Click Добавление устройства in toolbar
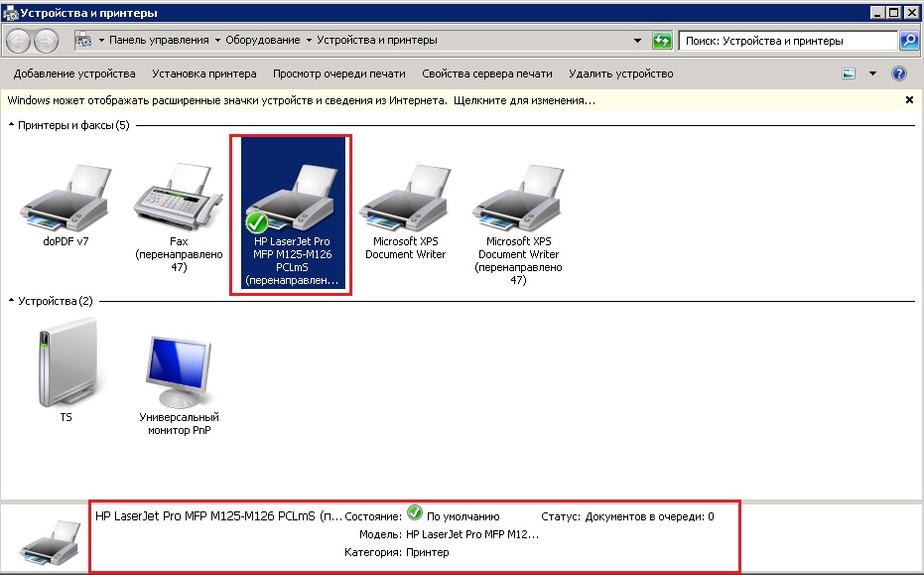The image size is (924, 575). 74,73
